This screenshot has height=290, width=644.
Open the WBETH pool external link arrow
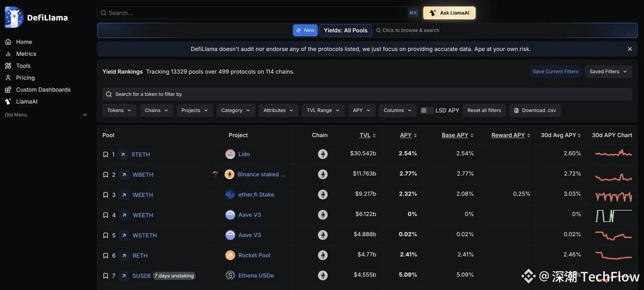pyautogui.click(x=124, y=175)
